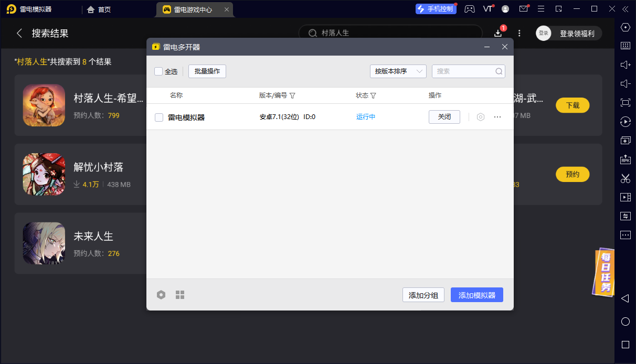Click the volume up icon in sidebar

point(625,65)
